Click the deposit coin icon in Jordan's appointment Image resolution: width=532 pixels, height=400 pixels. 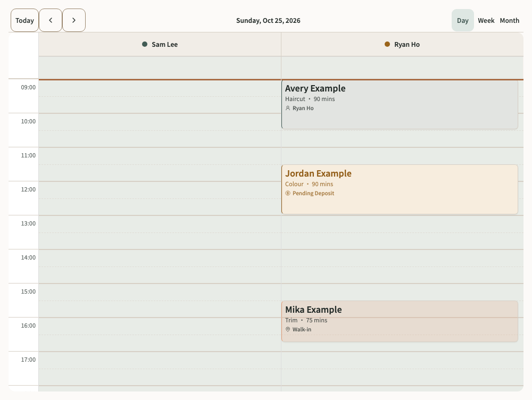click(288, 193)
